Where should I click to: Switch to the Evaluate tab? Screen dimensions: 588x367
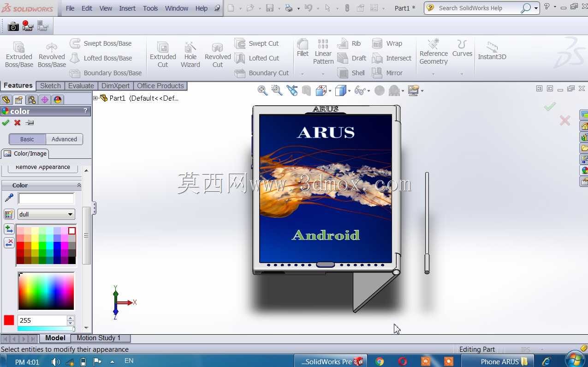click(81, 85)
